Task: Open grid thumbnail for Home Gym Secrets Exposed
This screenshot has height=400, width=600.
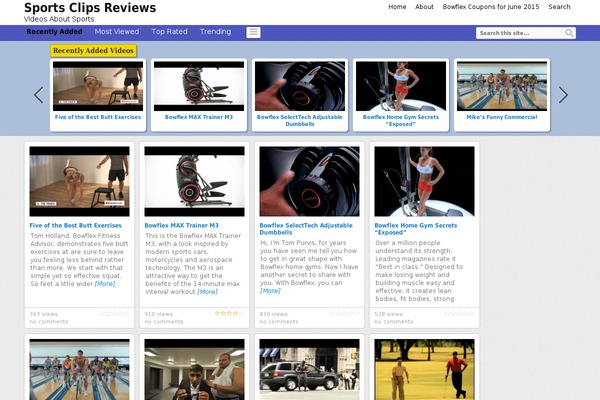Action: 424,181
